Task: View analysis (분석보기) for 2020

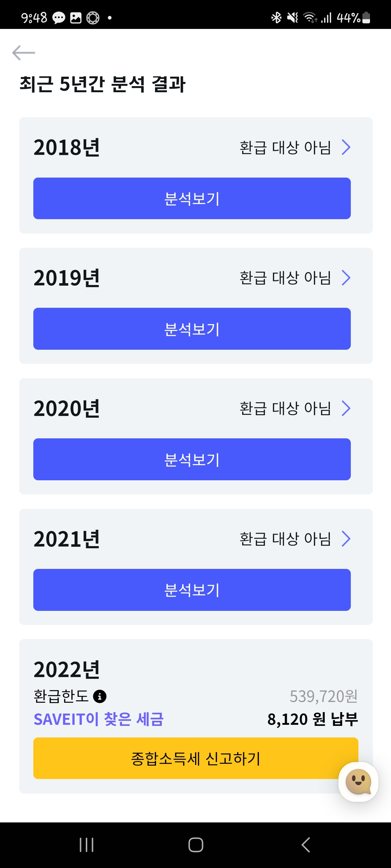Action: coord(192,459)
